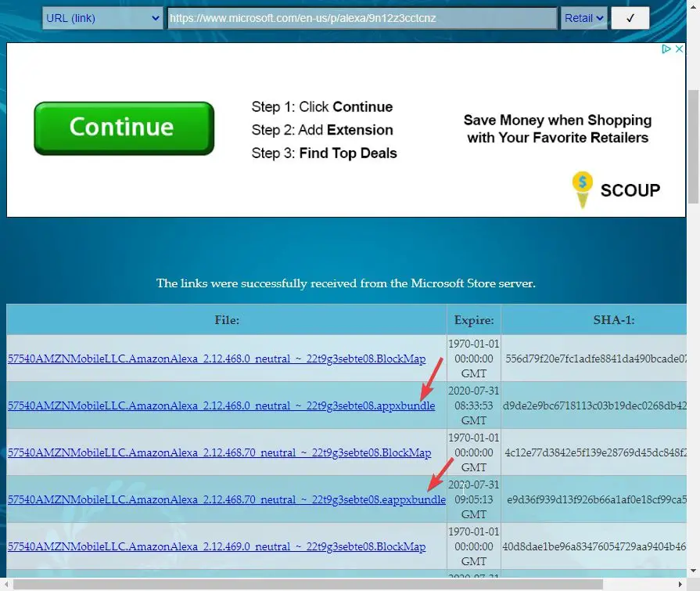
Task: Select SHA-1 hash starting with 556d79f20e7
Action: click(x=595, y=359)
